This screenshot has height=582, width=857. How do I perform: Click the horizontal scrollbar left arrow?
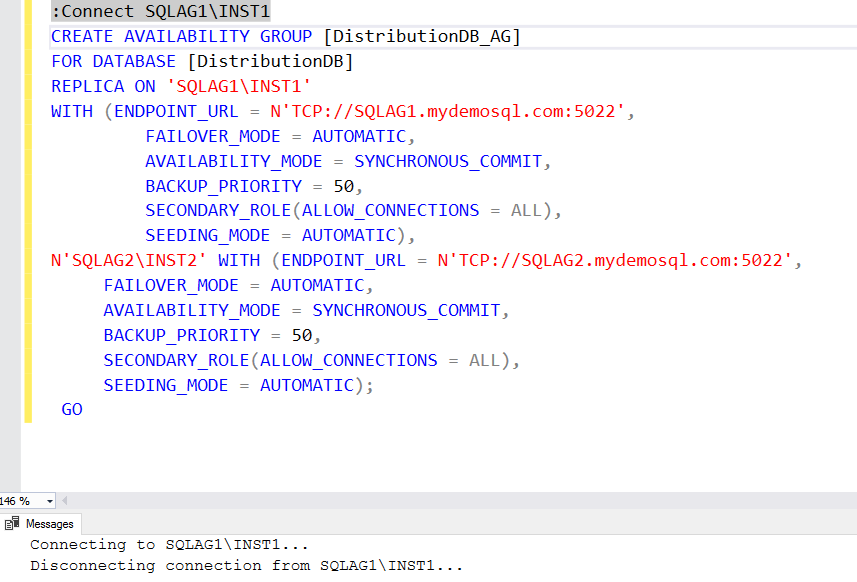[63, 501]
